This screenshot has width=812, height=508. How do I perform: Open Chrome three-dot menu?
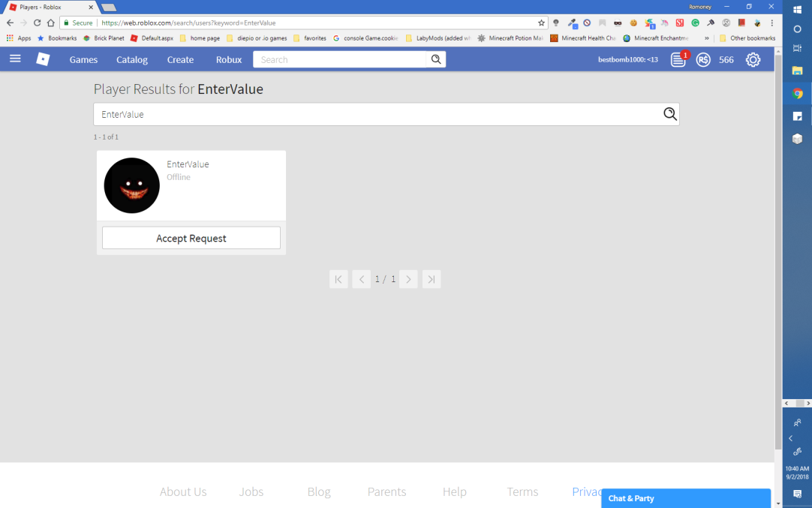(771, 23)
